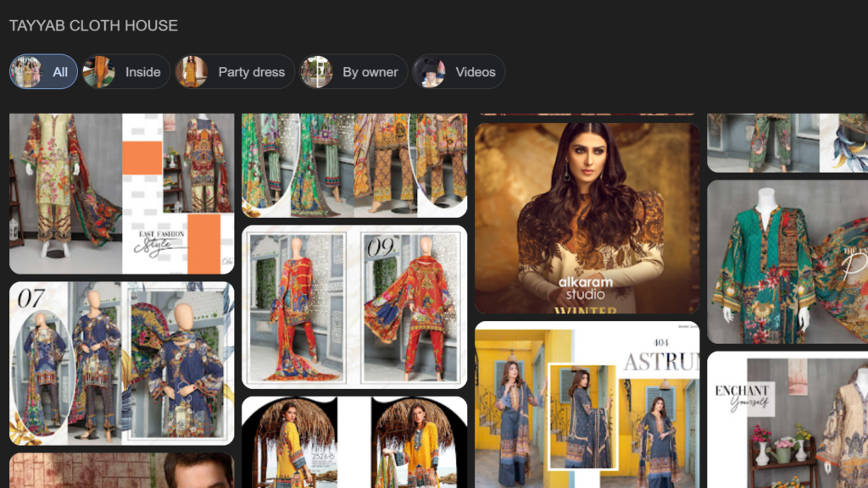Open the Enchant Yourself photo
The width and height of the screenshot is (868, 488).
pyautogui.click(x=787, y=419)
